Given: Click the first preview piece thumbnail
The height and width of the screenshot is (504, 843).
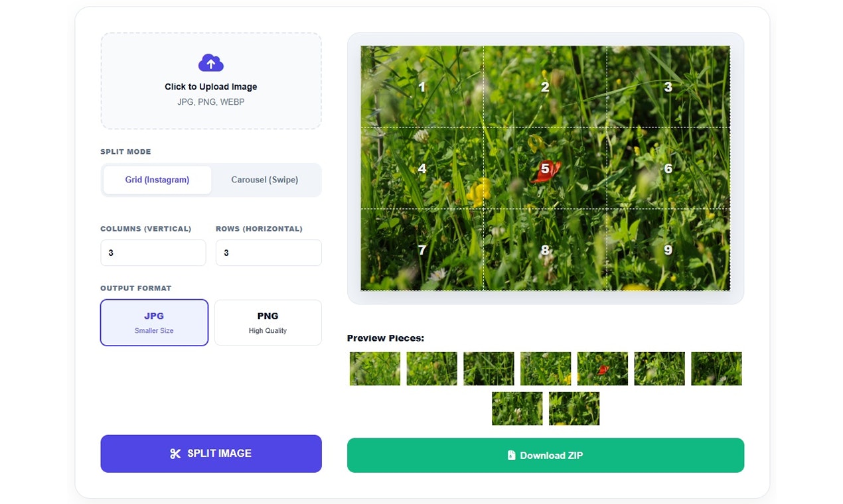Looking at the screenshot, I should point(374,368).
